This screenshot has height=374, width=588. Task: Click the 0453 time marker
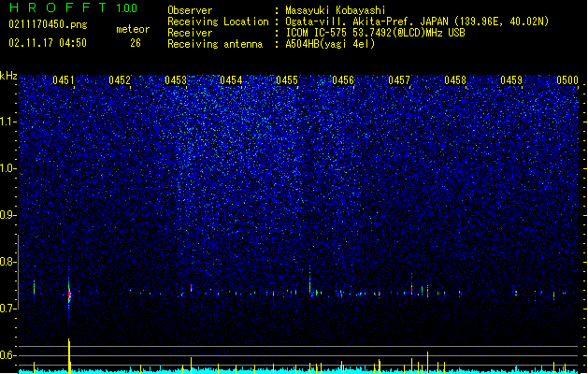(x=176, y=80)
